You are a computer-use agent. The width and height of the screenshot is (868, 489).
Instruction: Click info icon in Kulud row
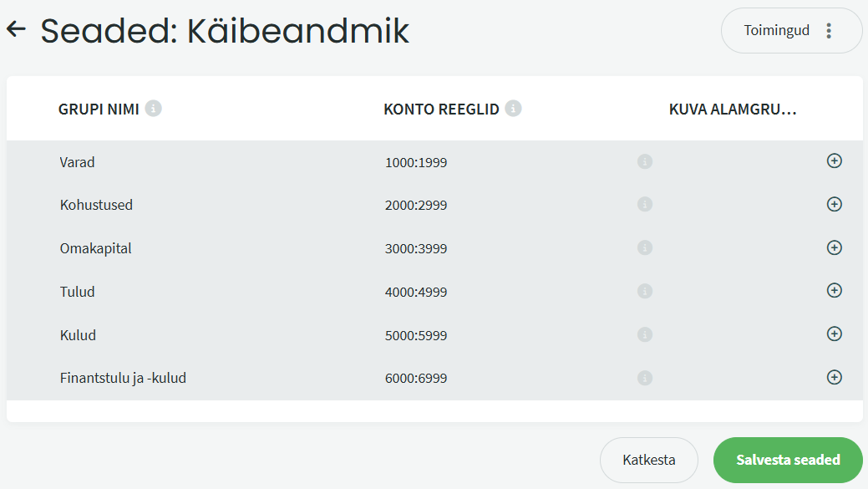pyautogui.click(x=644, y=334)
